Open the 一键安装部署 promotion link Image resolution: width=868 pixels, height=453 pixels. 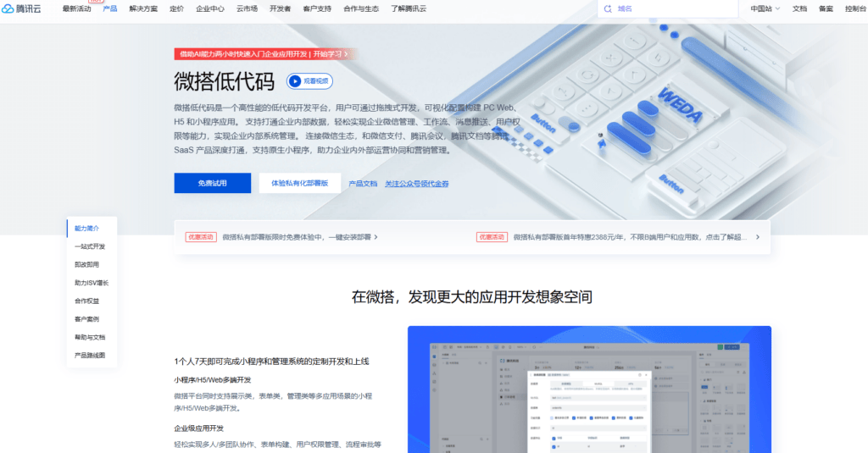click(x=300, y=237)
